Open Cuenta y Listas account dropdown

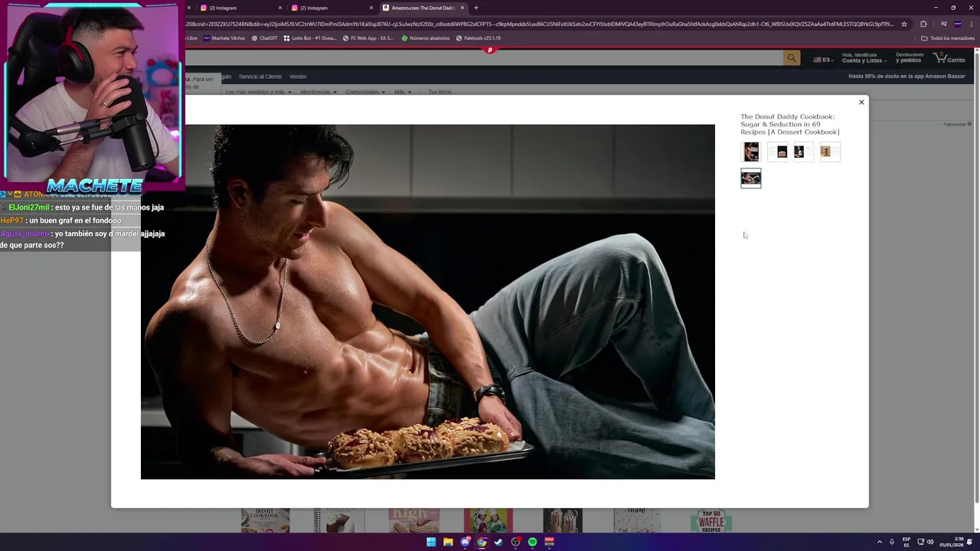pyautogui.click(x=864, y=57)
